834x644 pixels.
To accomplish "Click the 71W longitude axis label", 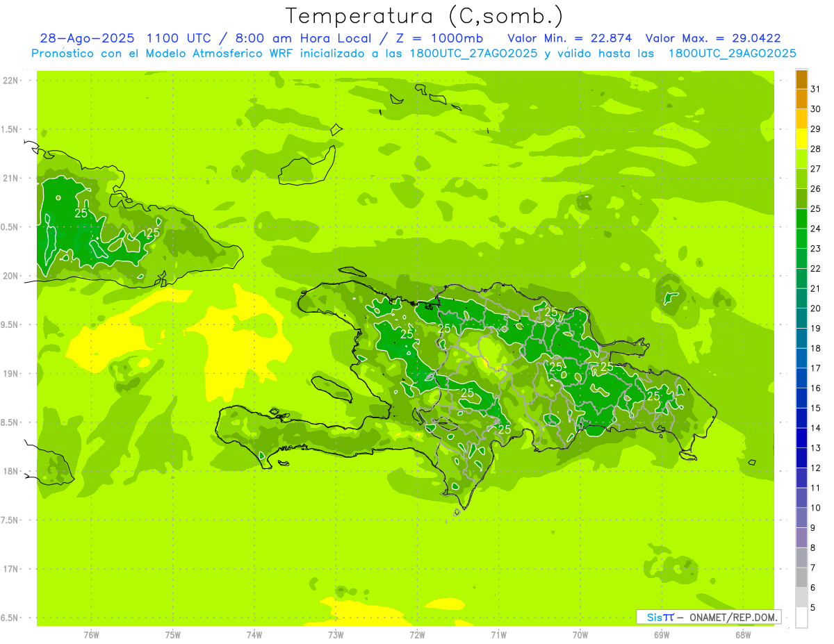I will [498, 634].
